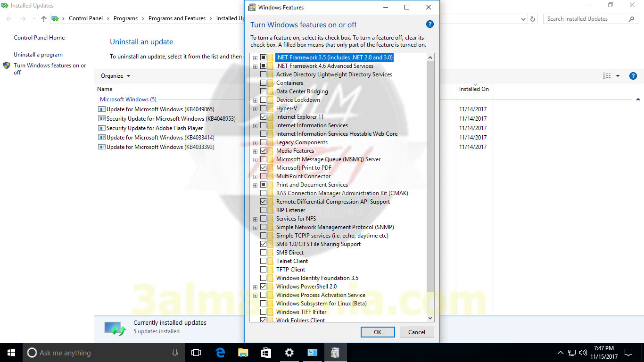The height and width of the screenshot is (362, 644).
Task: Expand .NET Framework 3.5 tree node
Action: [256, 58]
